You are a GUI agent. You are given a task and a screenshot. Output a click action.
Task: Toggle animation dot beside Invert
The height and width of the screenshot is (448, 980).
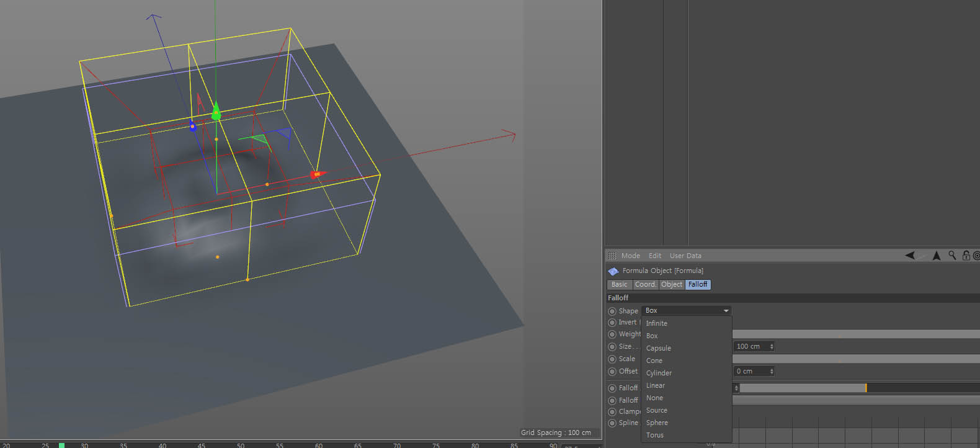612,323
